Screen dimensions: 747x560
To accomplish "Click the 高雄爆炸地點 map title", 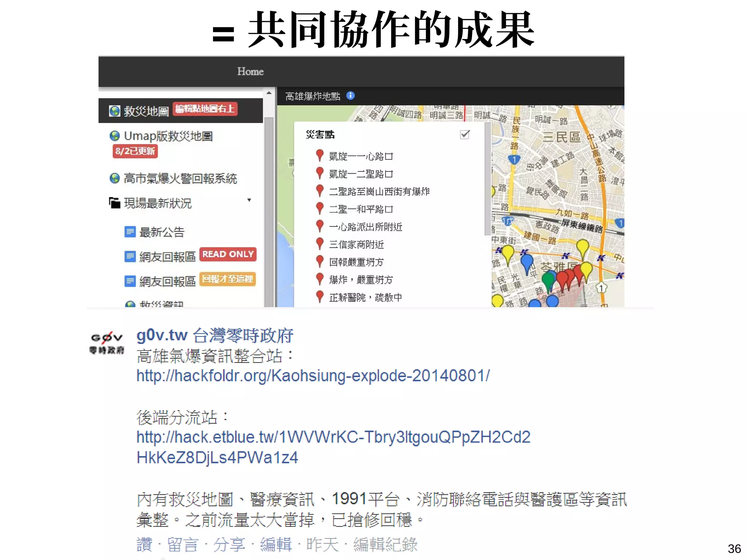I will (313, 96).
